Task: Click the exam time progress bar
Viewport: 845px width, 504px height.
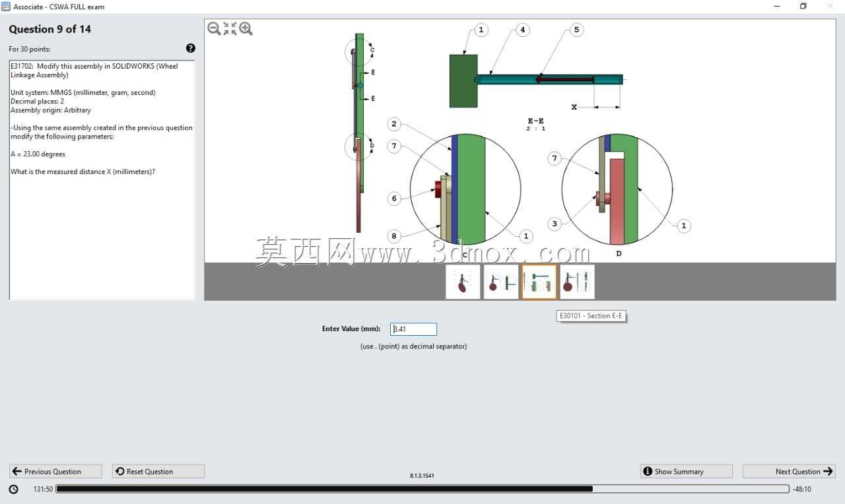Action: [422, 489]
